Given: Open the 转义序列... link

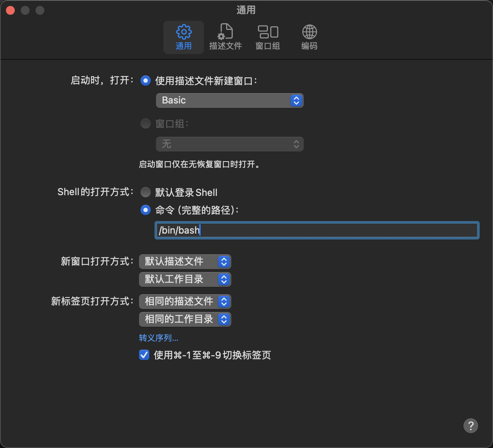Looking at the screenshot, I should pyautogui.click(x=159, y=338).
